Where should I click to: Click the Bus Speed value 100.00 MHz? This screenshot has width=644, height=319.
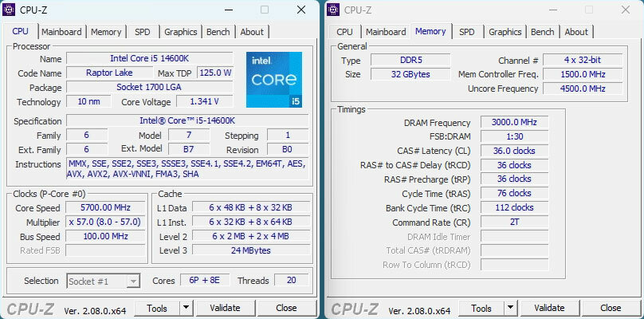[105, 236]
